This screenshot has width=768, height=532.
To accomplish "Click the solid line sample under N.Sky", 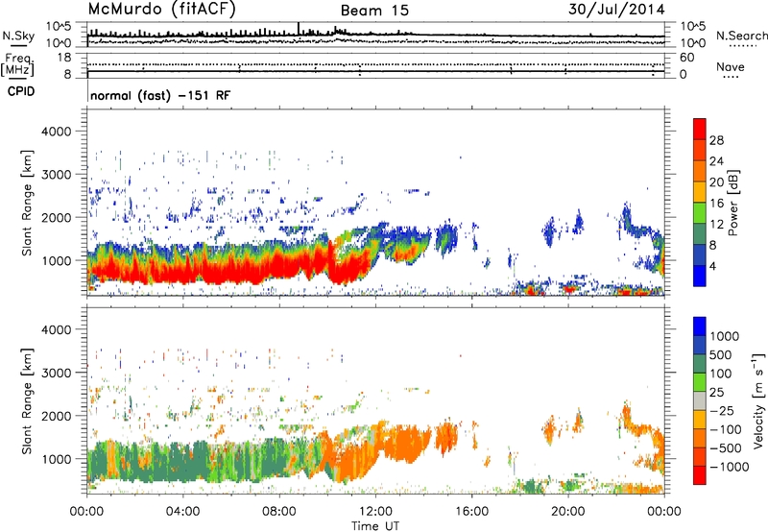I will pos(18,46).
